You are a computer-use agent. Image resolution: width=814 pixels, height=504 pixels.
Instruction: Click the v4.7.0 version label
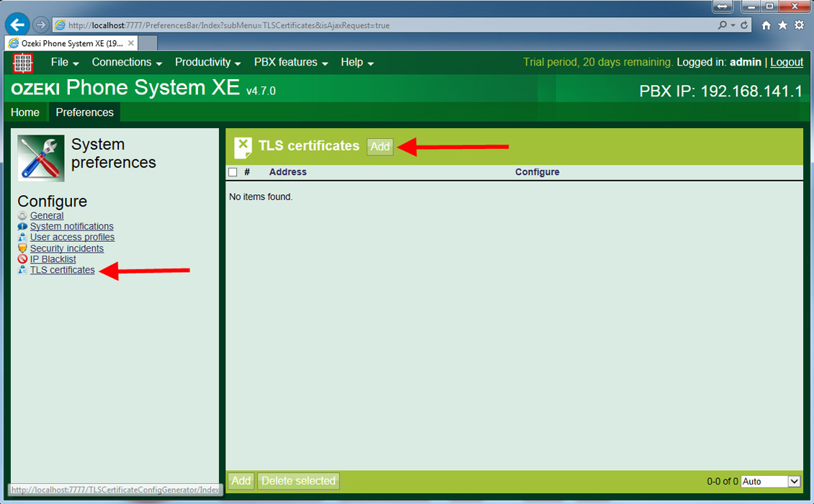pyautogui.click(x=261, y=91)
